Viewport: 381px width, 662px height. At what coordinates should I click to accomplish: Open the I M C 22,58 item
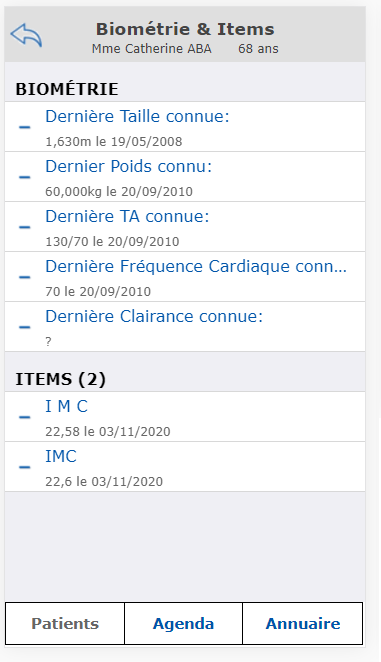(185, 417)
